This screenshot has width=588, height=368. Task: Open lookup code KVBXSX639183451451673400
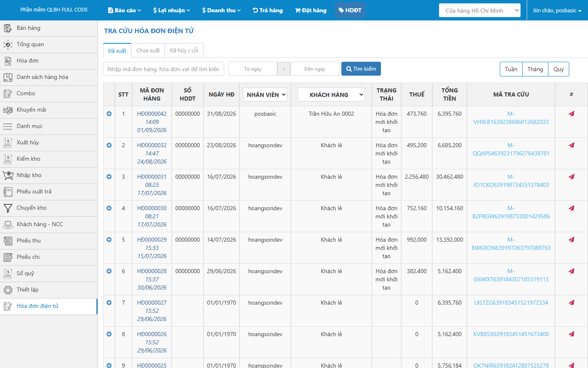511,334
